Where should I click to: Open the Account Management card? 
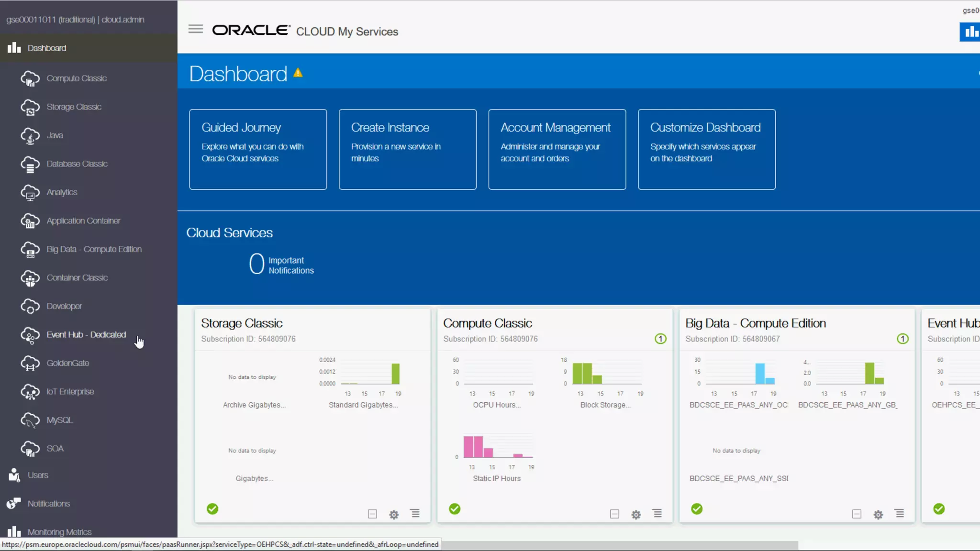[x=557, y=149]
